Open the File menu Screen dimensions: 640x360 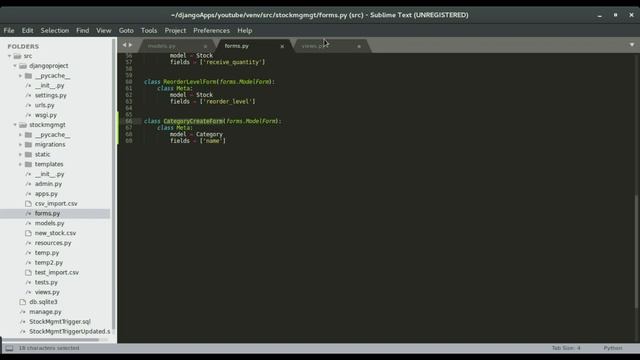(9, 31)
